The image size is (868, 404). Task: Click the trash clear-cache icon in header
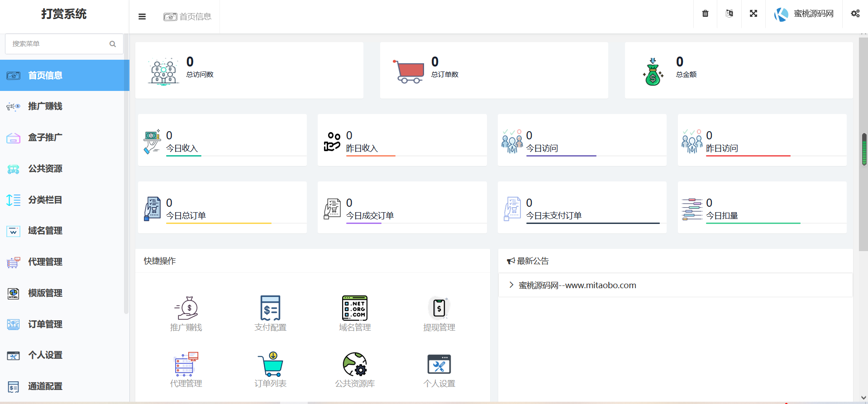pos(705,14)
